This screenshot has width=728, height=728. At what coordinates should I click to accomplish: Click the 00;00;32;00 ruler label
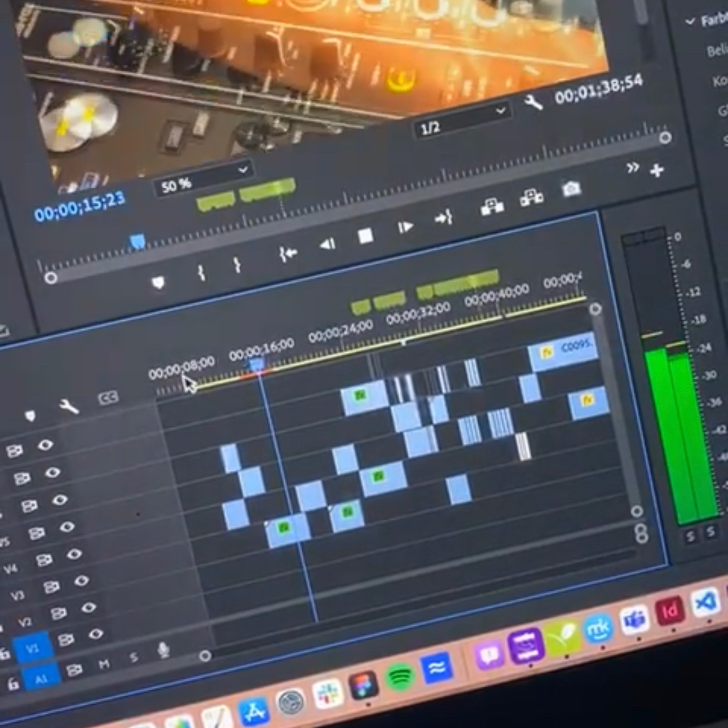418,313
